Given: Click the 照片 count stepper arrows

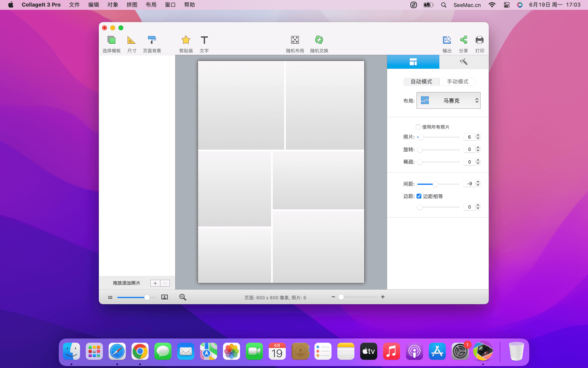Looking at the screenshot, I should coord(478,137).
